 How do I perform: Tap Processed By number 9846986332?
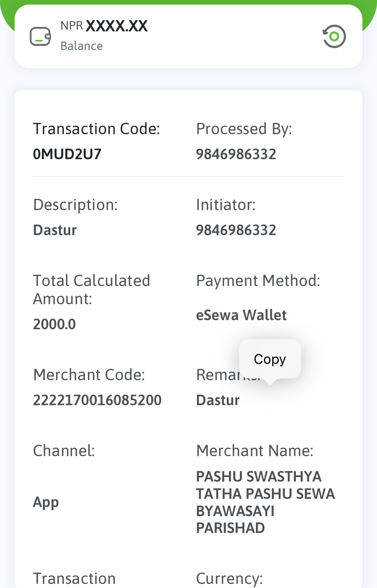click(236, 154)
